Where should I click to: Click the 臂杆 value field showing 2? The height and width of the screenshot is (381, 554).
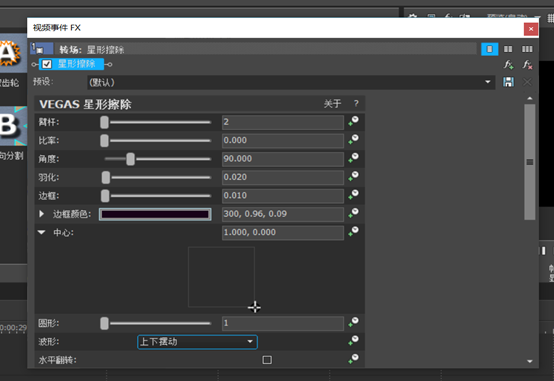click(283, 122)
